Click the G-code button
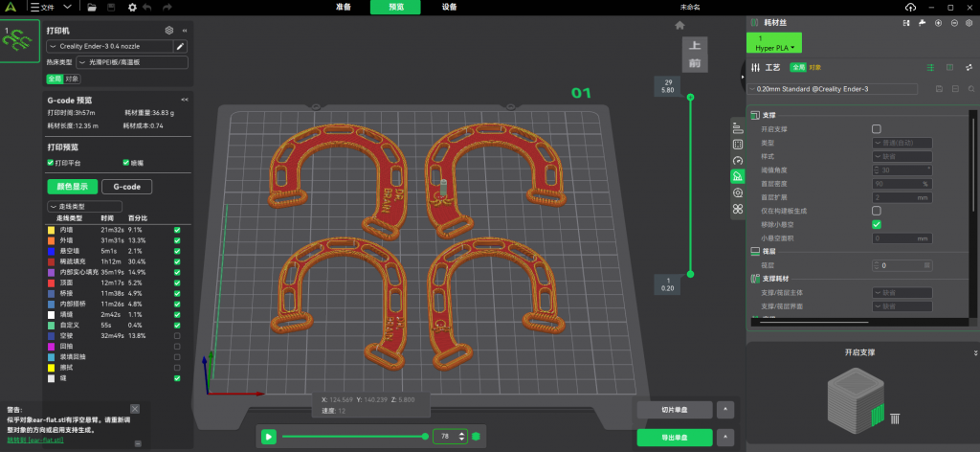This screenshot has height=452, width=980. [x=128, y=187]
